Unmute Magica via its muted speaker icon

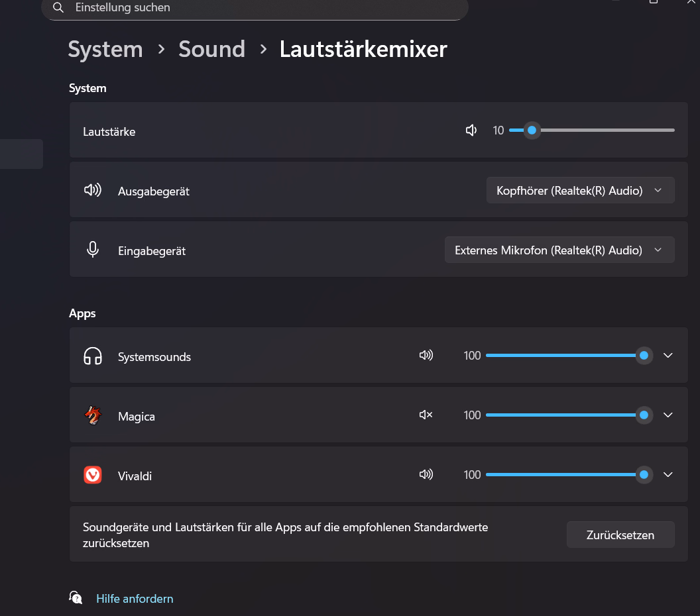coord(426,415)
